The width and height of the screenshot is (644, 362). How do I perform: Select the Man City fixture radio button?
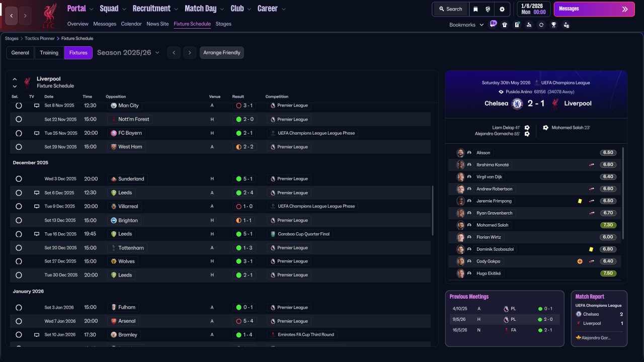tap(19, 106)
